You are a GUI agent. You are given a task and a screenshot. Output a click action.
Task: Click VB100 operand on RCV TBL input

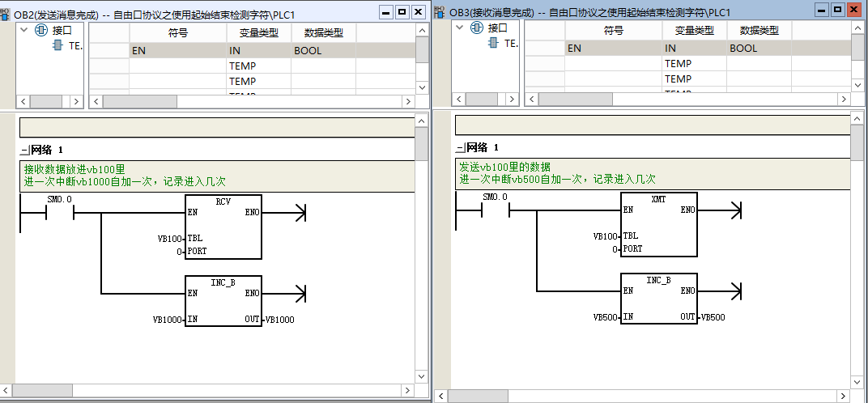(x=169, y=240)
